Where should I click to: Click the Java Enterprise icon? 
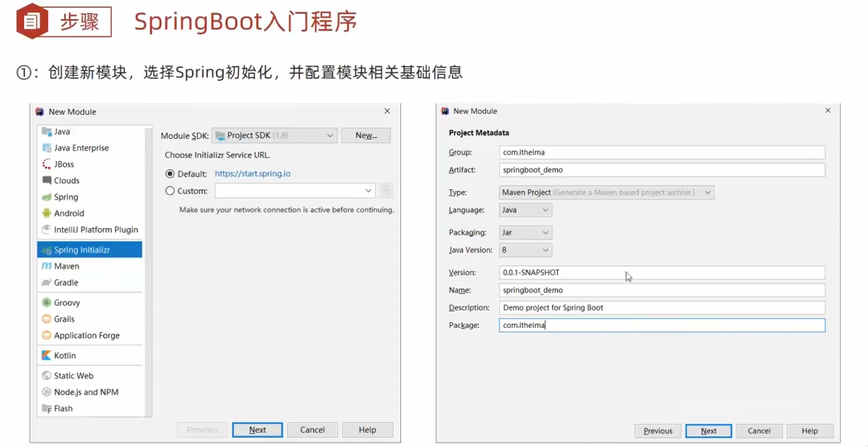coord(46,148)
